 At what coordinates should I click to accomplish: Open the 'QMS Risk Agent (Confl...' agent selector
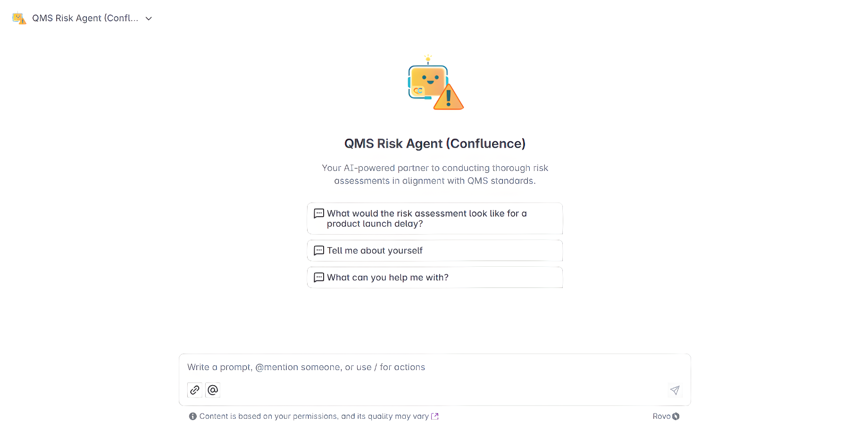tap(85, 18)
